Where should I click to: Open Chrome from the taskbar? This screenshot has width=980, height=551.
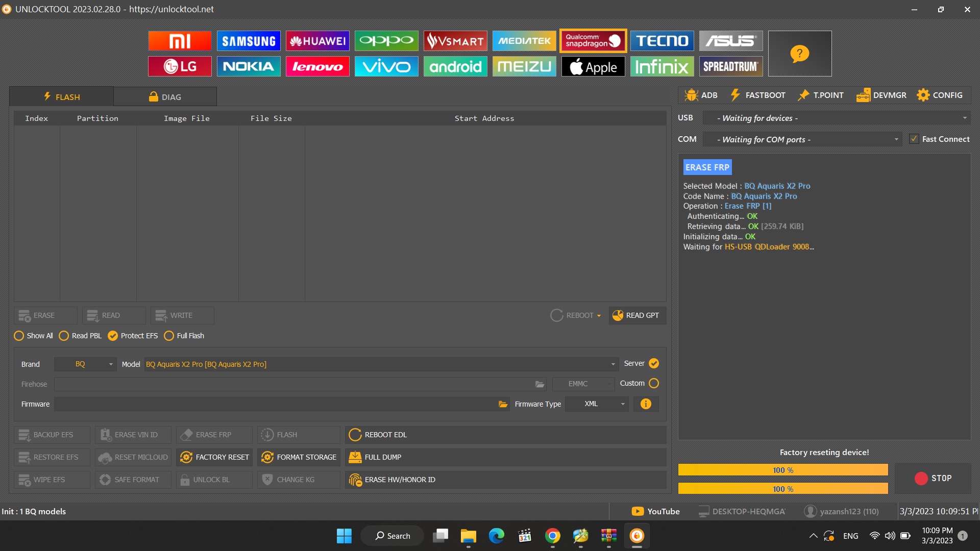[x=552, y=536]
